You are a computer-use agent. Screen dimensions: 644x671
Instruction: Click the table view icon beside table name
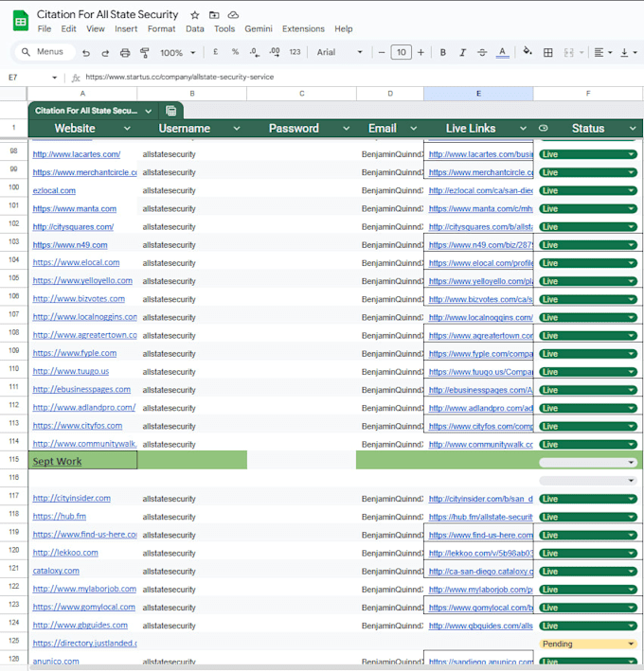coord(170,111)
